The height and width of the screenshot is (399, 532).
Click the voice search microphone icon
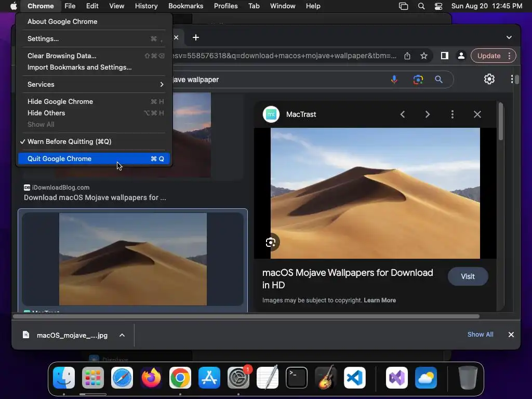point(394,79)
